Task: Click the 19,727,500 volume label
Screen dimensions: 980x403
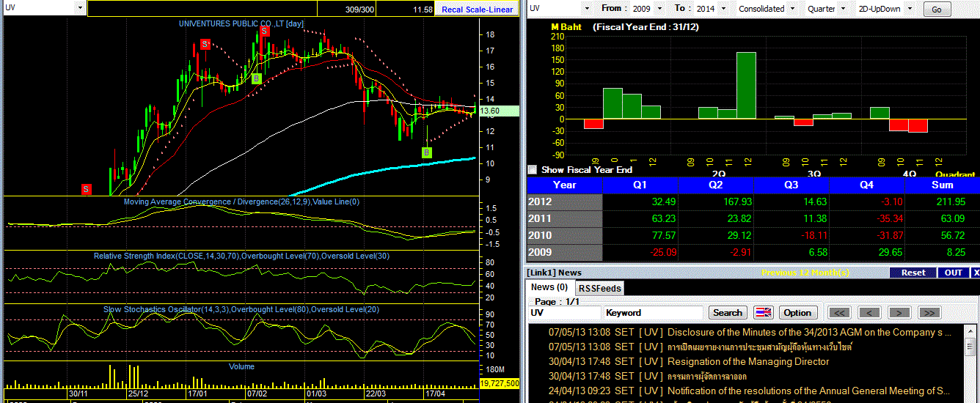Action: coord(500,383)
